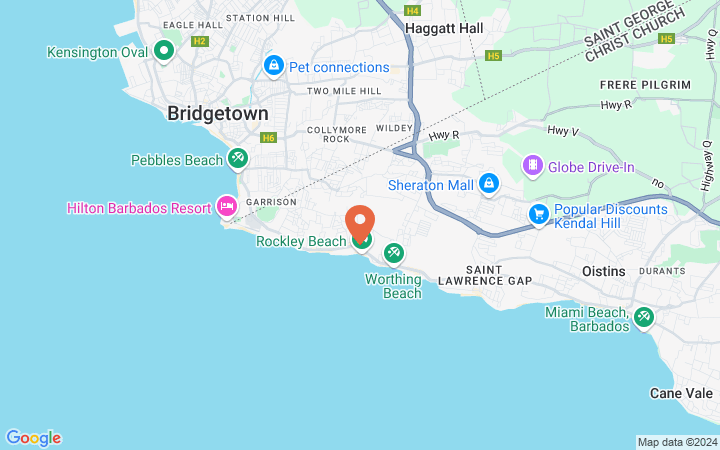Open the Google logo link
The height and width of the screenshot is (450, 720).
coord(34,439)
